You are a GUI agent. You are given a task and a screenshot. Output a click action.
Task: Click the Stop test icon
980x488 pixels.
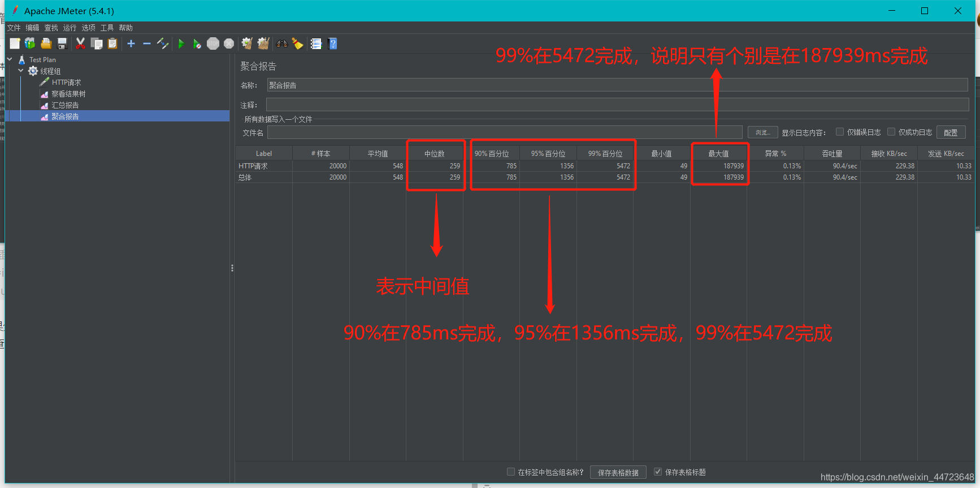[x=213, y=43]
